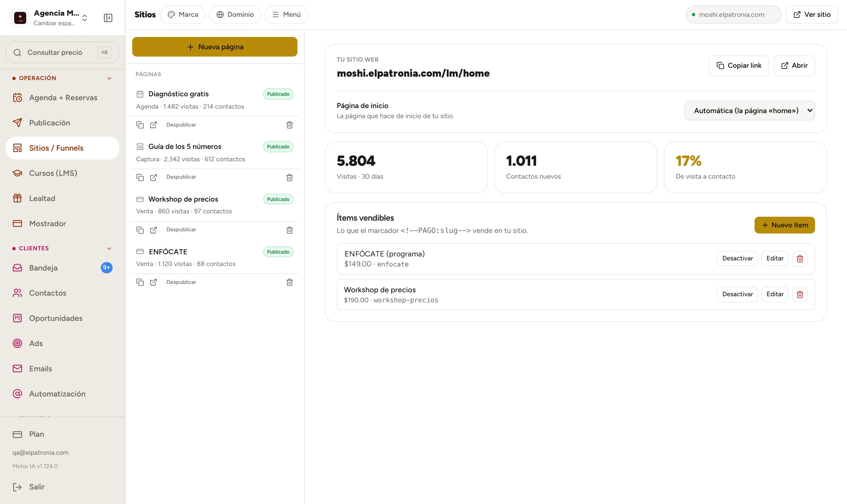Image resolution: width=847 pixels, height=504 pixels.
Task: Duplicate the Workshop de precios page
Action: click(140, 230)
